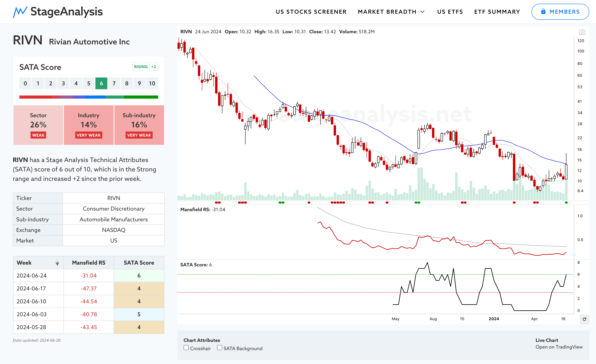The width and height of the screenshot is (596, 364).
Task: Enable the SATA Background checkbox
Action: [x=220, y=348]
